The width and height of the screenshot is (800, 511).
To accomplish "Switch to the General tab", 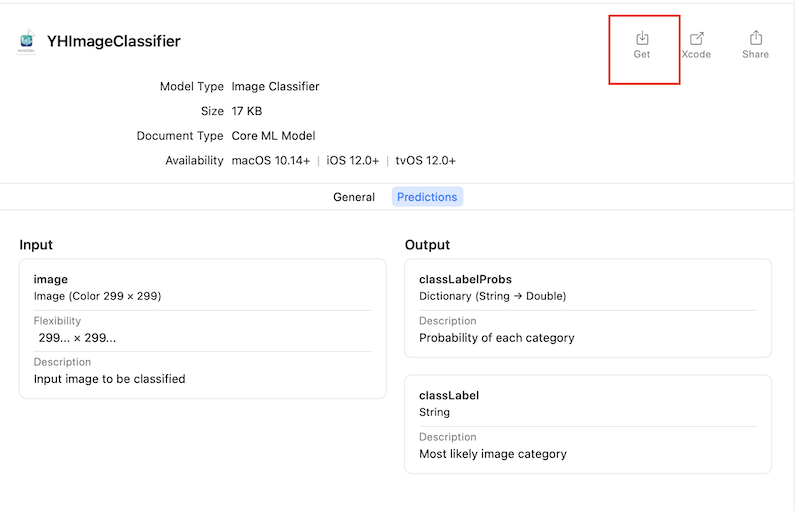I will point(354,197).
